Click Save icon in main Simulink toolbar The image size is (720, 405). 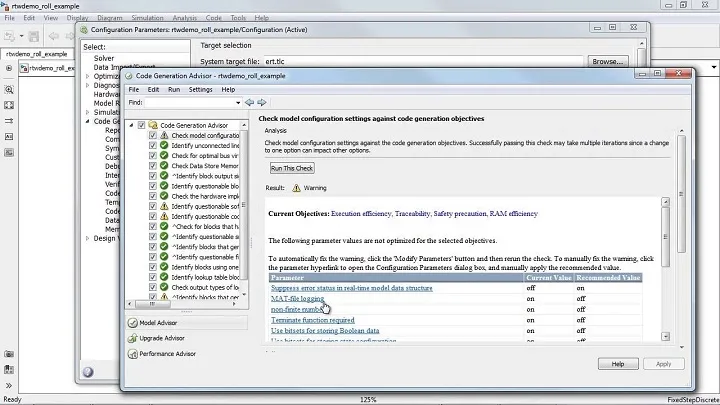pyautogui.click(x=34, y=36)
